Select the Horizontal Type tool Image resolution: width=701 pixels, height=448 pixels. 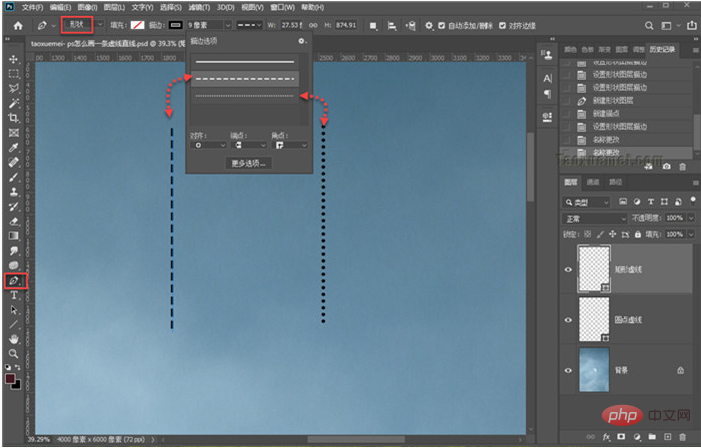coord(14,296)
